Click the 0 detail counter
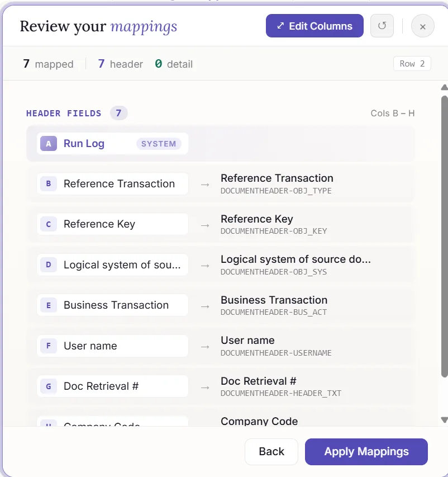Screen dimensions: 448x477 point(174,64)
